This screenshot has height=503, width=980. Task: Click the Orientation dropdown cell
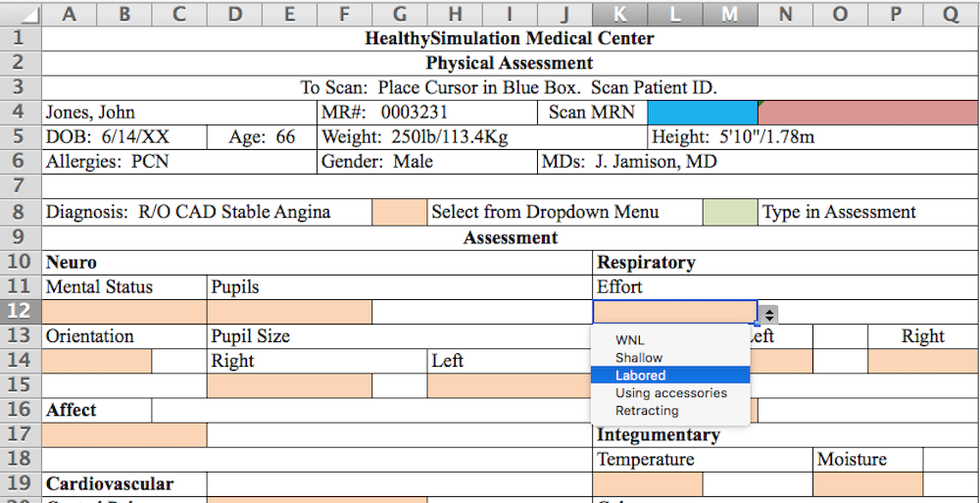click(97, 362)
